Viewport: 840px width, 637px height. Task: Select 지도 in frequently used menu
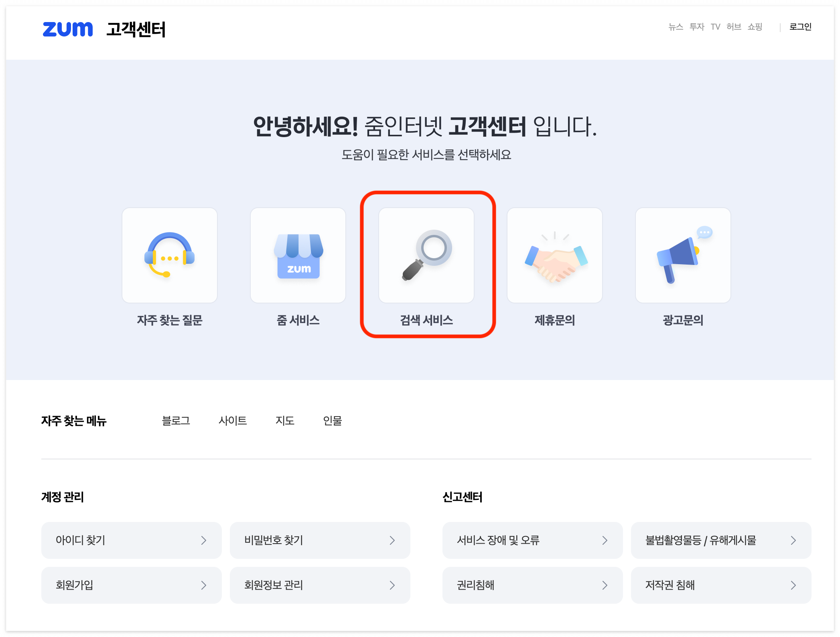pos(285,421)
